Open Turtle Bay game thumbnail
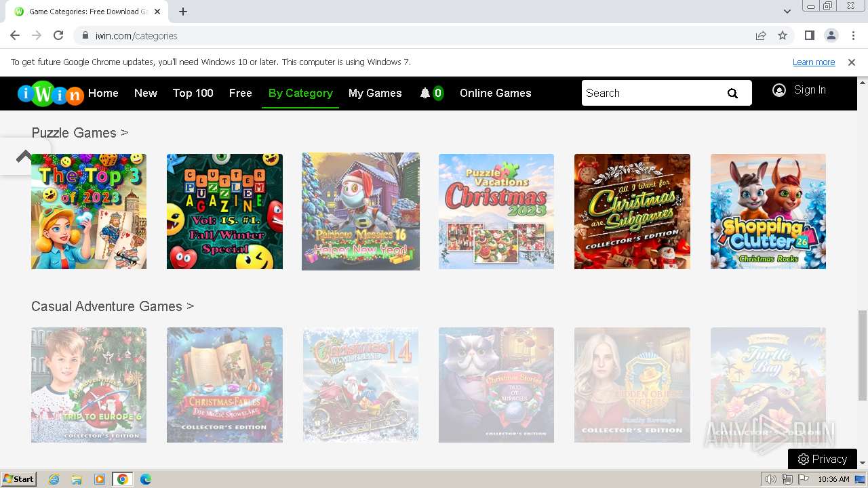The width and height of the screenshot is (868, 488). click(x=768, y=385)
